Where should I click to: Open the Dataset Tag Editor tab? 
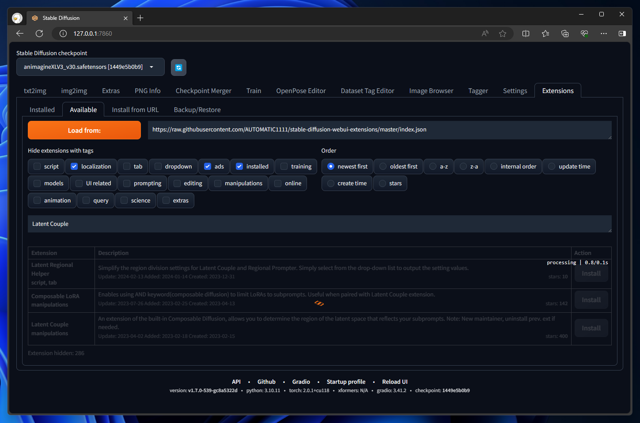pos(367,91)
